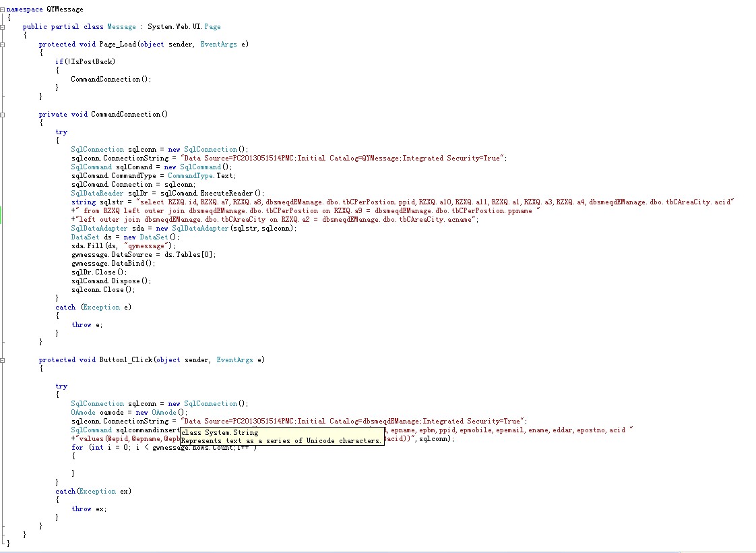The height and width of the screenshot is (553, 756).
Task: Collapse the namespace QYMessage block
Action: 3,9
